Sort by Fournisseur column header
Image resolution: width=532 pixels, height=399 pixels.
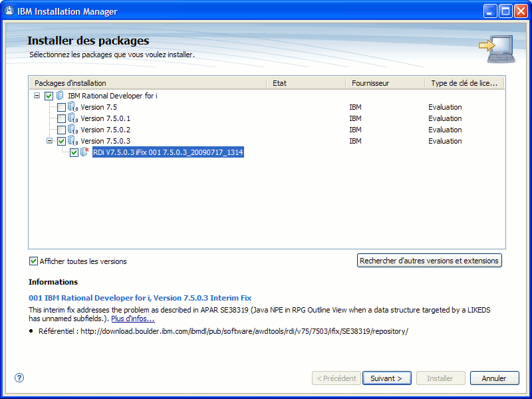pyautogui.click(x=385, y=83)
